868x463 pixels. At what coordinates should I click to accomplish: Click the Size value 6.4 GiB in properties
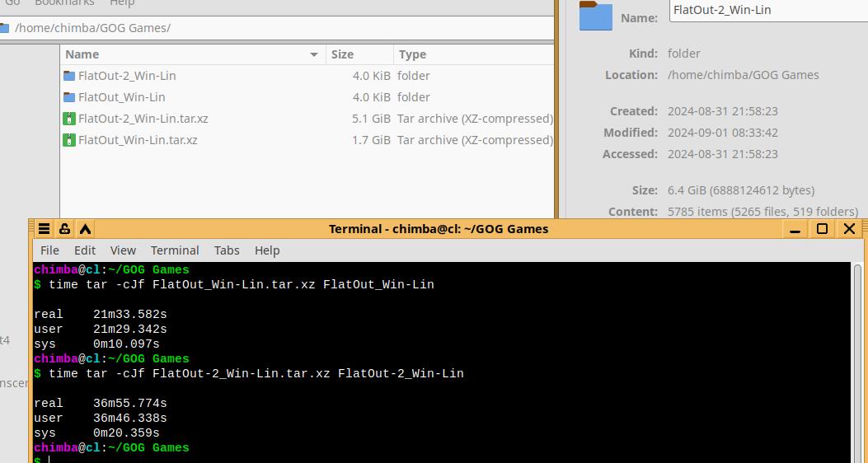741,191
